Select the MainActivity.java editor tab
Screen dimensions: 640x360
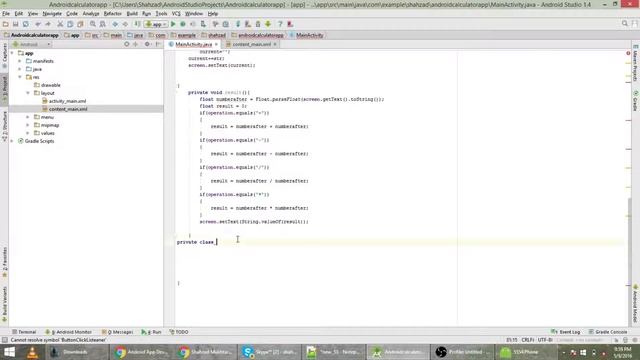coord(193,44)
